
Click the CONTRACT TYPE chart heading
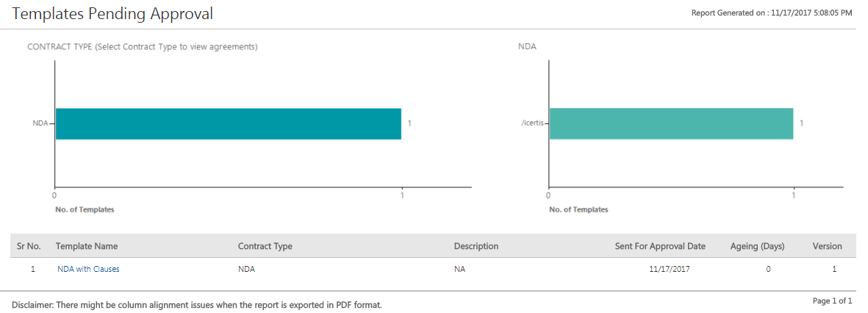[142, 46]
